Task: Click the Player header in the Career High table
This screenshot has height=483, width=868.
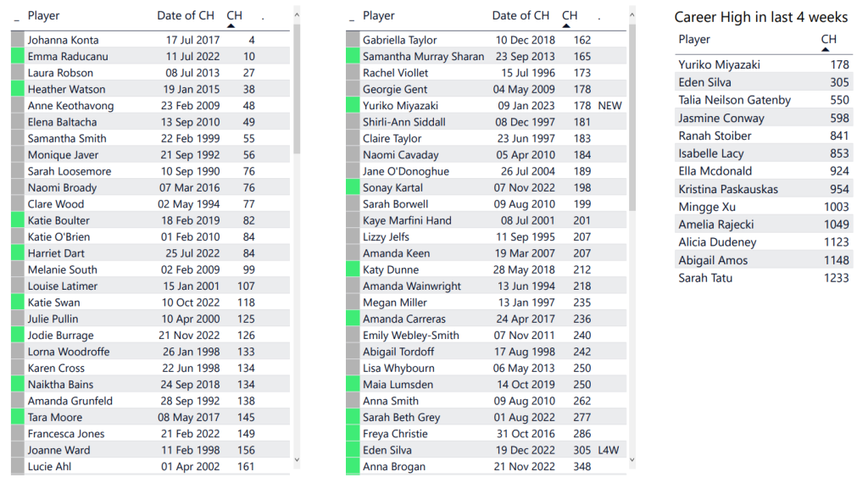Action: coord(694,40)
